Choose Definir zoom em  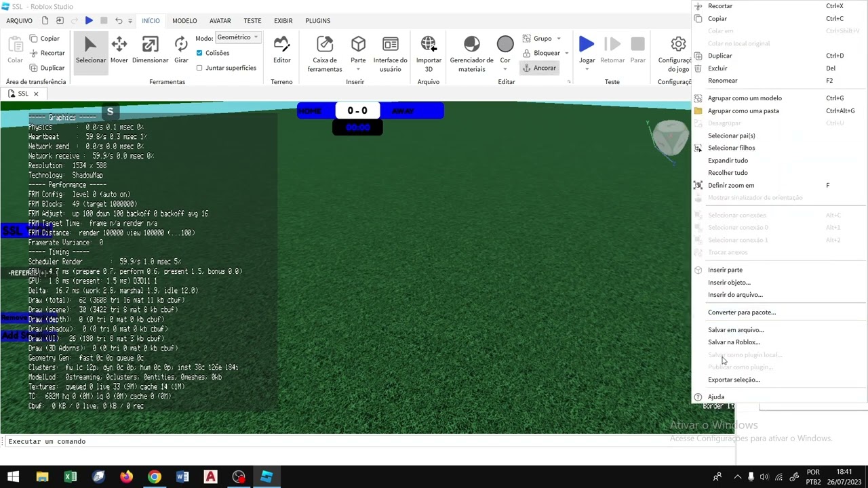coord(780,186)
